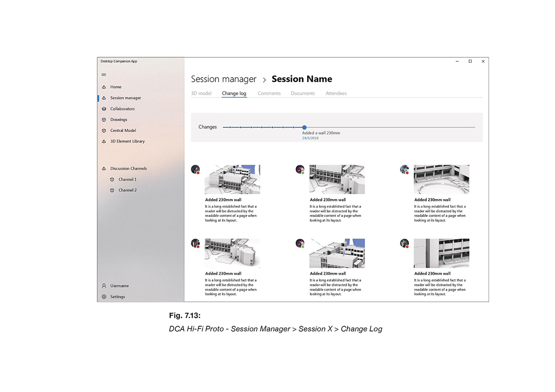
Task: Select first small marker on Changes timeline
Action: click(x=230, y=127)
